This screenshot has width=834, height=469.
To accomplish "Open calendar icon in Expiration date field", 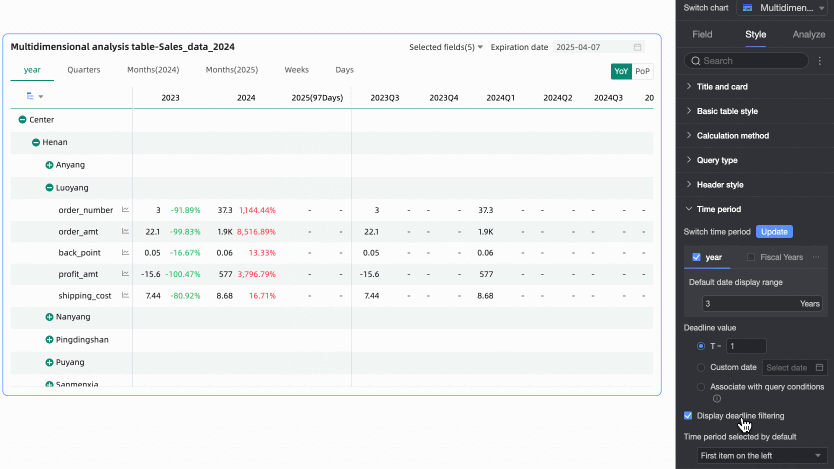I will point(638,47).
